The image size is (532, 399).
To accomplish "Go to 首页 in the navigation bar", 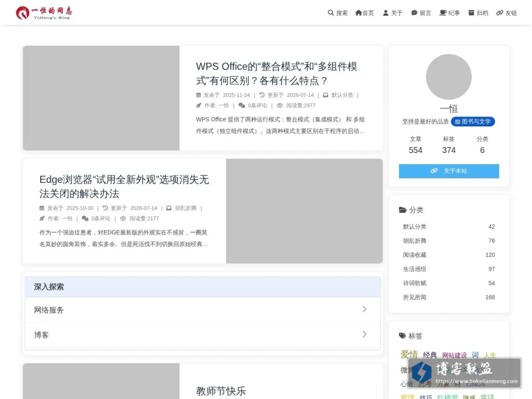I will click(364, 13).
